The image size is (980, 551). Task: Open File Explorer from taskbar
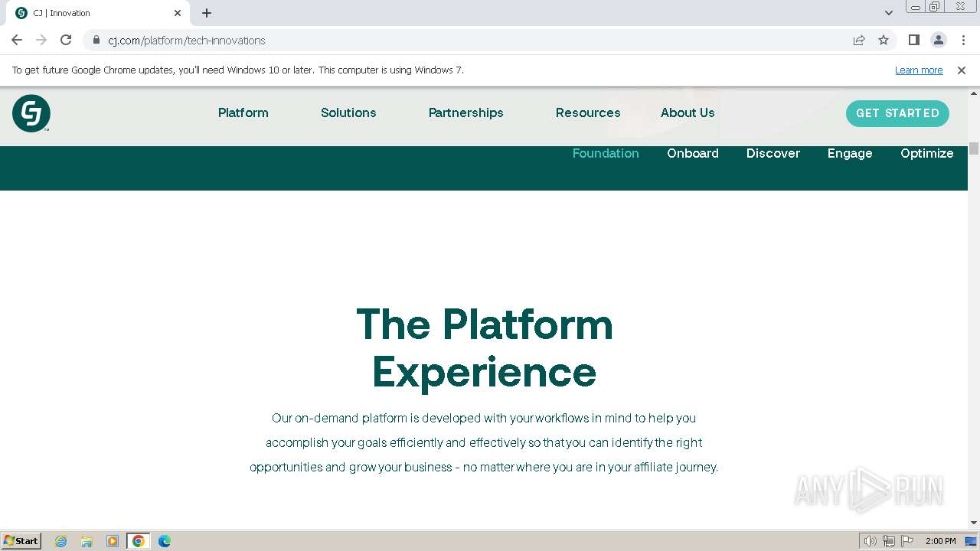coord(87,541)
